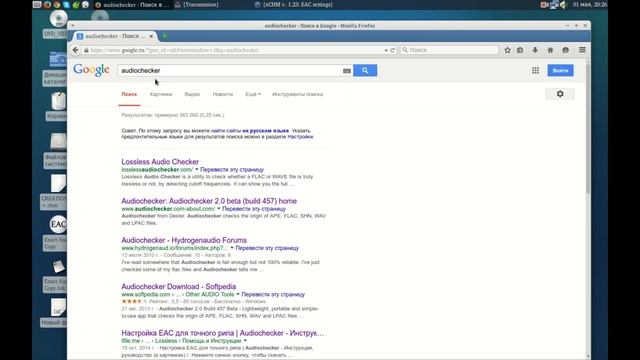Click the chat bubble icon in Firefox toolbar

tap(565, 50)
